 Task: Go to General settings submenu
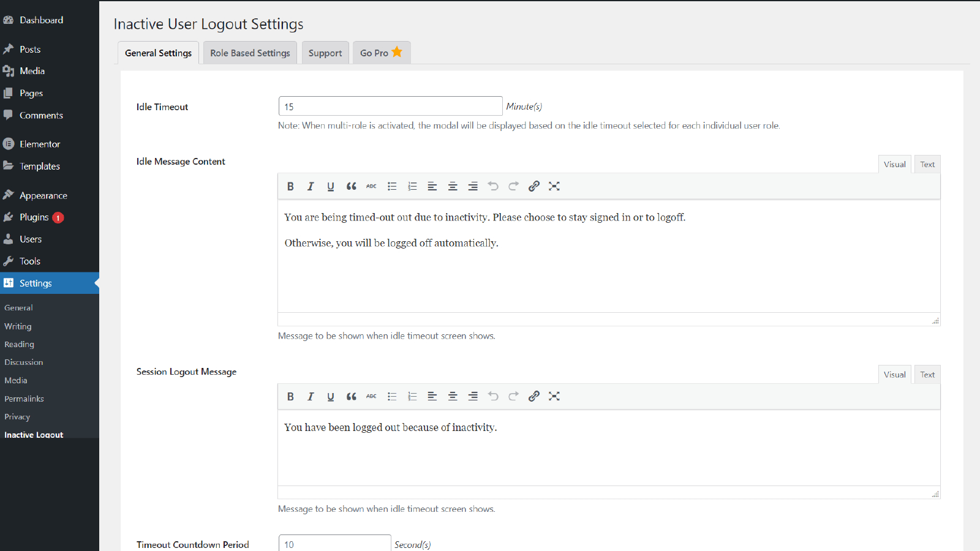point(18,308)
